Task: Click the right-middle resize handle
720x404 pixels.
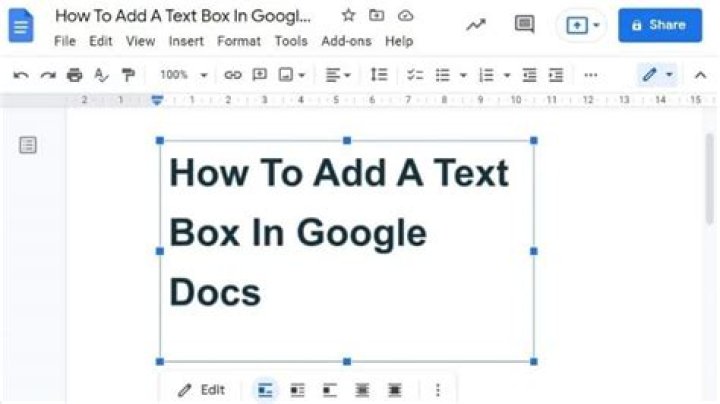Action: point(534,251)
